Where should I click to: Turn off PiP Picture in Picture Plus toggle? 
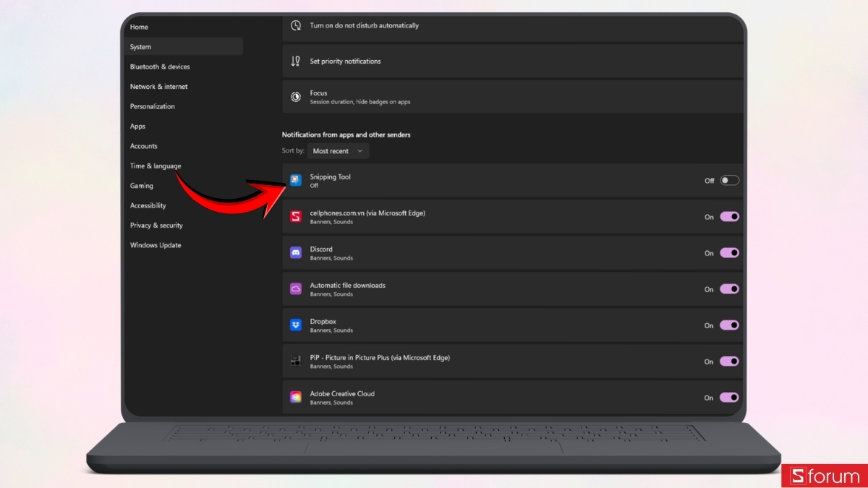[729, 361]
